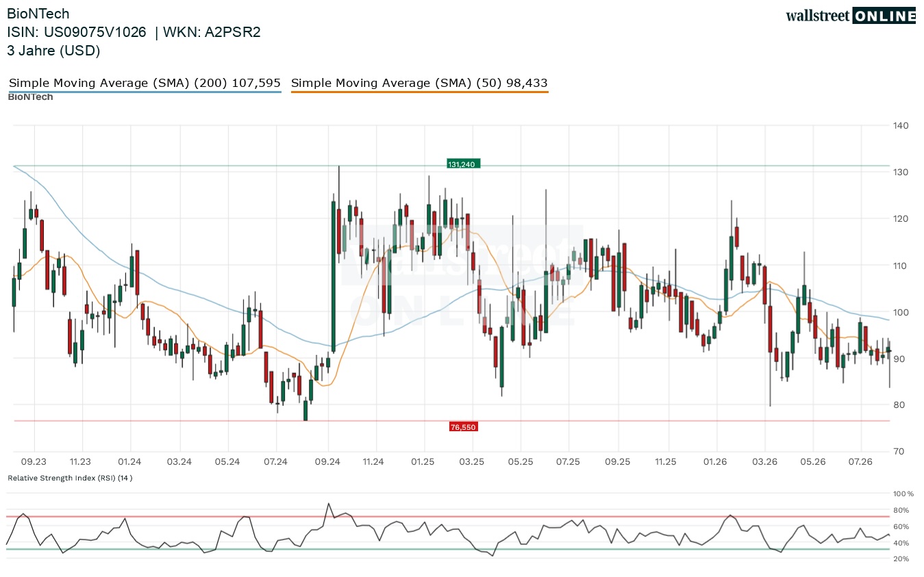Select the 03.24 date axis label

tap(179, 462)
